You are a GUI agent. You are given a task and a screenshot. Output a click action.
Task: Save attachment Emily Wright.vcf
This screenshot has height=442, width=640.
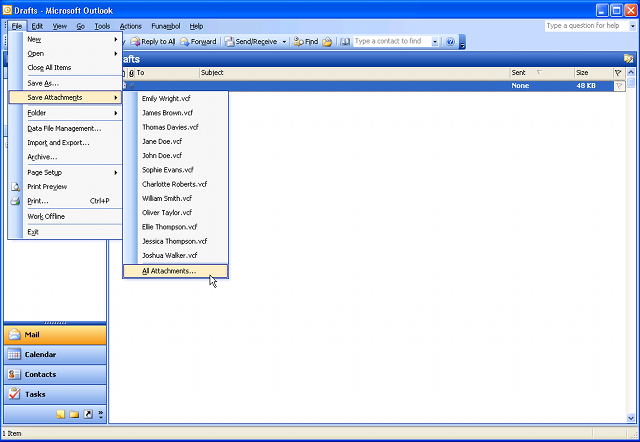[176, 98]
